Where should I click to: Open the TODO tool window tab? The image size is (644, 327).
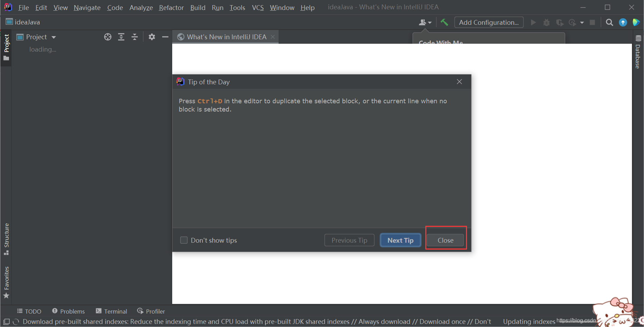(x=29, y=311)
